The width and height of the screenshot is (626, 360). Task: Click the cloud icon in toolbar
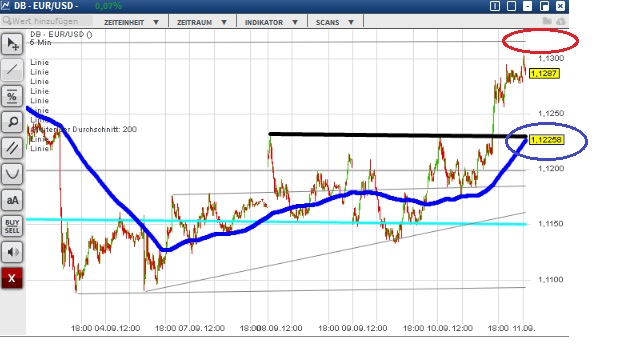[x=561, y=21]
